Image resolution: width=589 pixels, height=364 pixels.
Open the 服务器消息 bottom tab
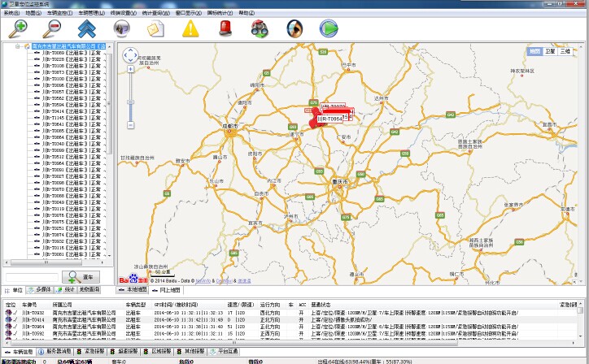click(x=55, y=352)
